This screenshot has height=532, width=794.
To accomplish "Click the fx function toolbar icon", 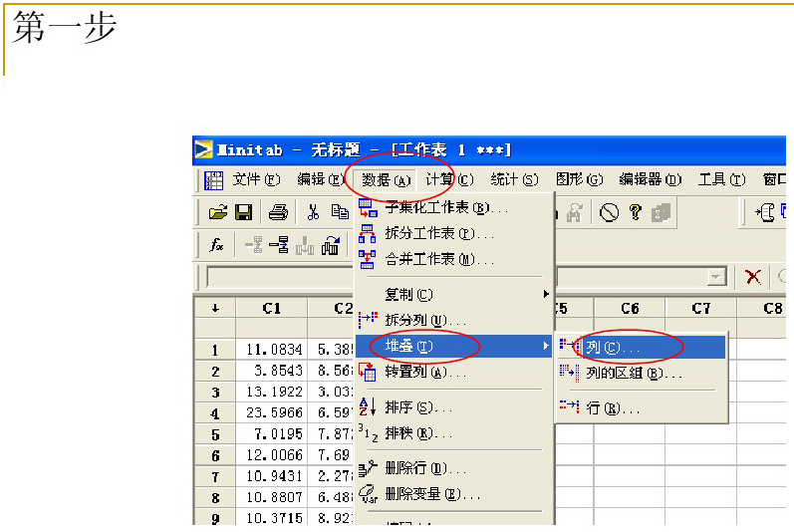I will [216, 245].
